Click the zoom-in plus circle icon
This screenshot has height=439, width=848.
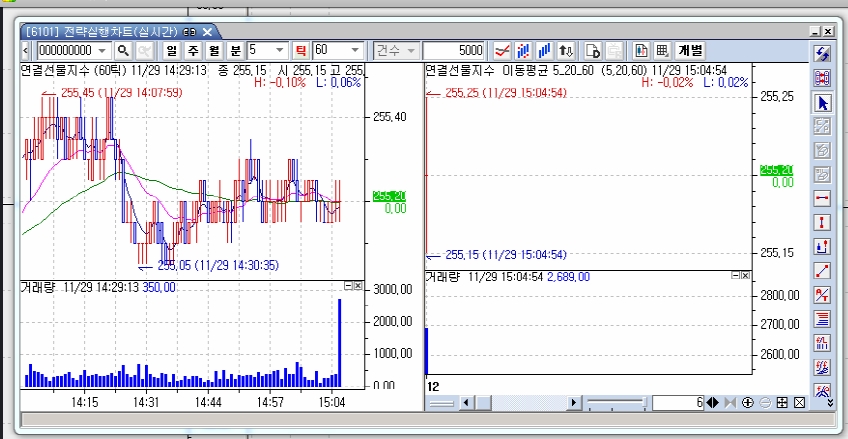click(x=748, y=403)
